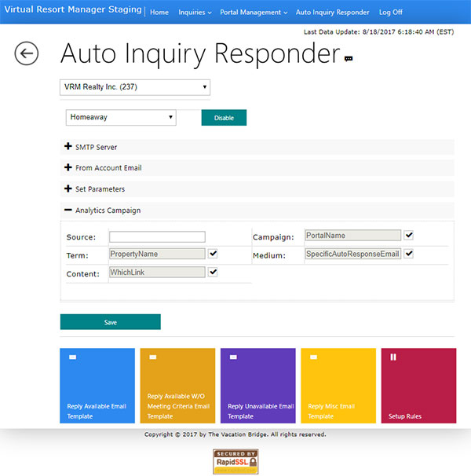
Task: Click the envelope icon on the blue tile
Action: [x=72, y=357]
